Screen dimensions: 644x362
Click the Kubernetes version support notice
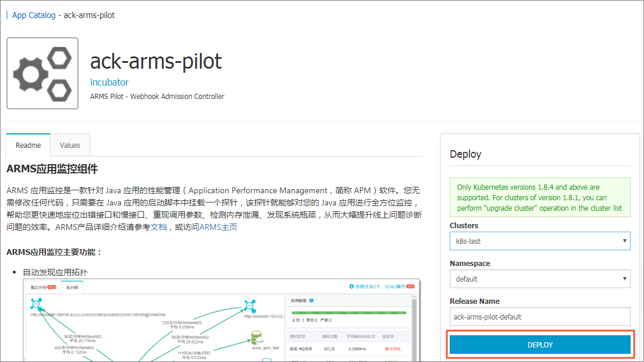540,198
